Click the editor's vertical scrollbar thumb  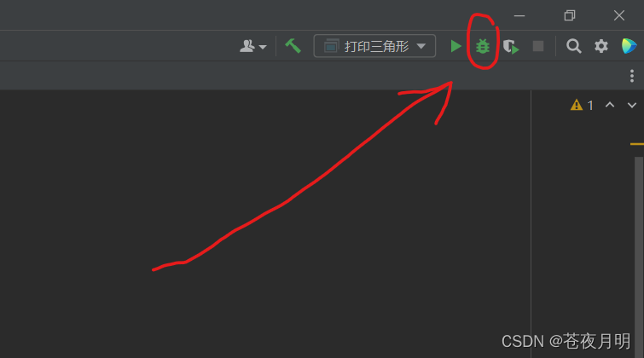(639, 257)
